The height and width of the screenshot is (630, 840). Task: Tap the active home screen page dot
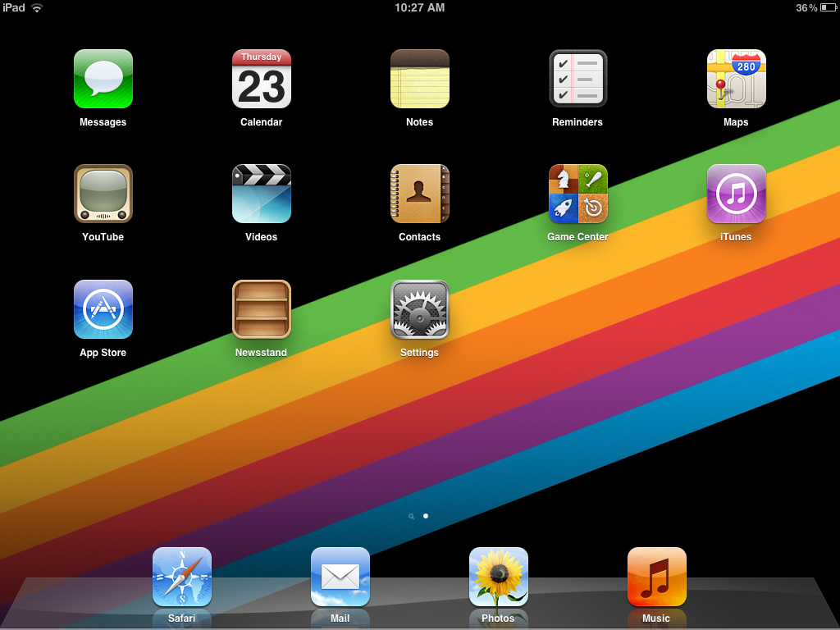(x=426, y=516)
